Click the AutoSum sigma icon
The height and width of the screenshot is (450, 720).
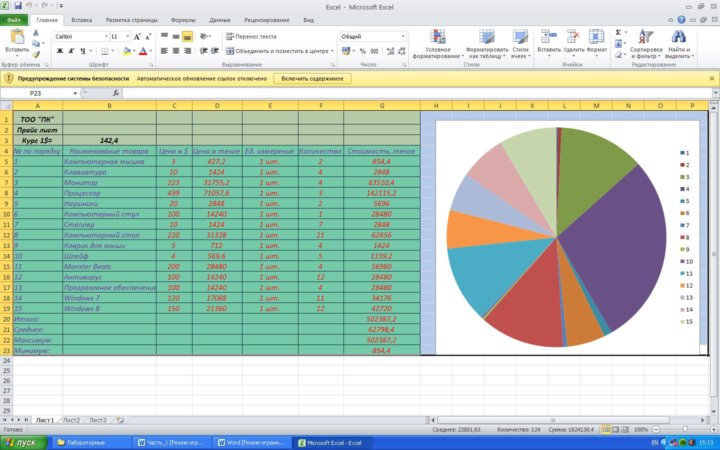pos(619,32)
